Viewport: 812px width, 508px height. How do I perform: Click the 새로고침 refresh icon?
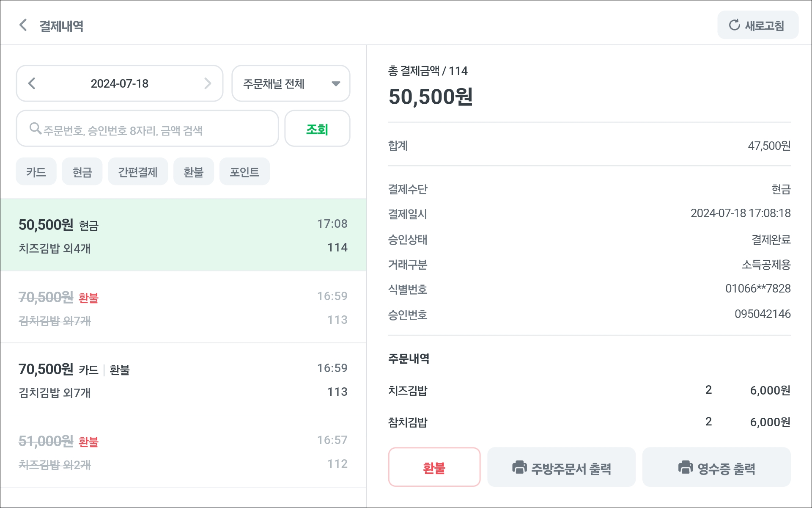[734, 25]
